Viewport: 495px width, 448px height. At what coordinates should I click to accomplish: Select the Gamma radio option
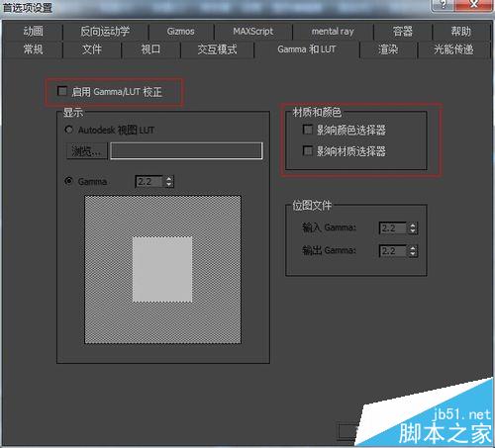(69, 181)
